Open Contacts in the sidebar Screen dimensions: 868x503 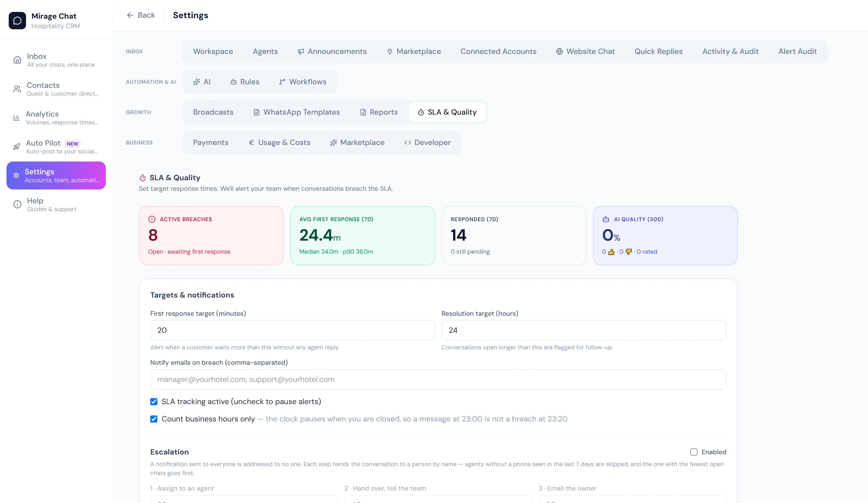point(56,89)
